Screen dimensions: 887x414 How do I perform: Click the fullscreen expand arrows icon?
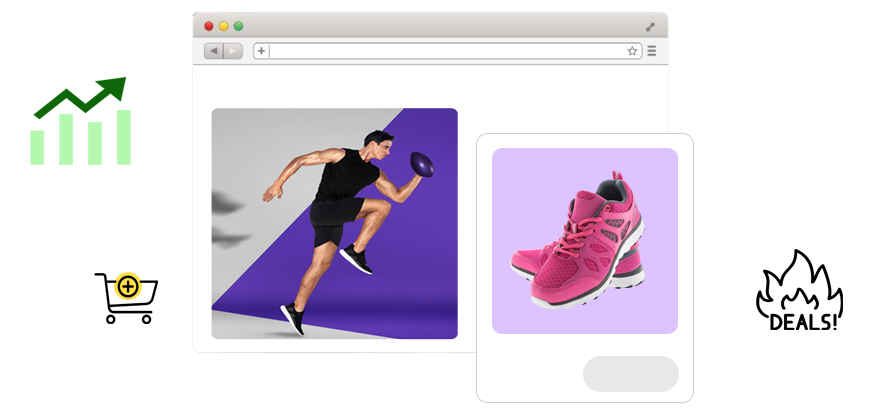tap(651, 27)
